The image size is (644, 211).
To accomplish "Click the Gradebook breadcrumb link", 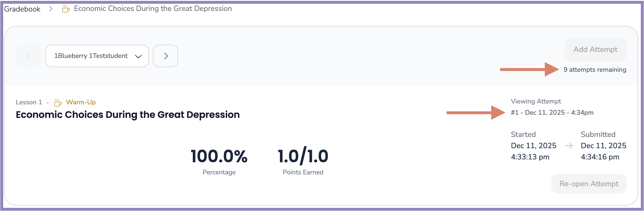I will [22, 9].
